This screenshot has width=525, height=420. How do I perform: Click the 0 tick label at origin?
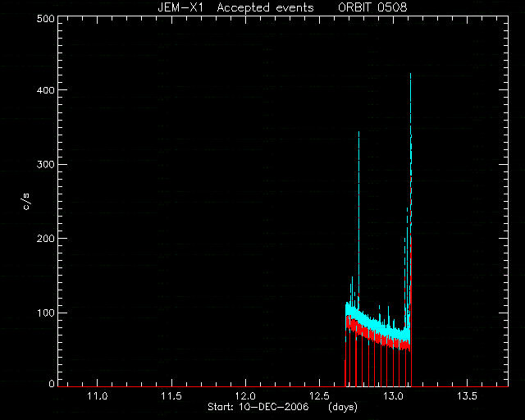[52, 384]
